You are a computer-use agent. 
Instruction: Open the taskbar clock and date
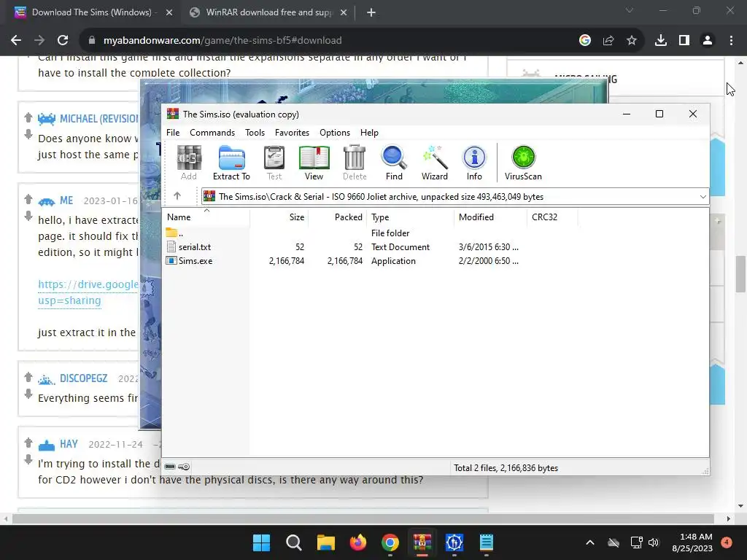point(692,542)
